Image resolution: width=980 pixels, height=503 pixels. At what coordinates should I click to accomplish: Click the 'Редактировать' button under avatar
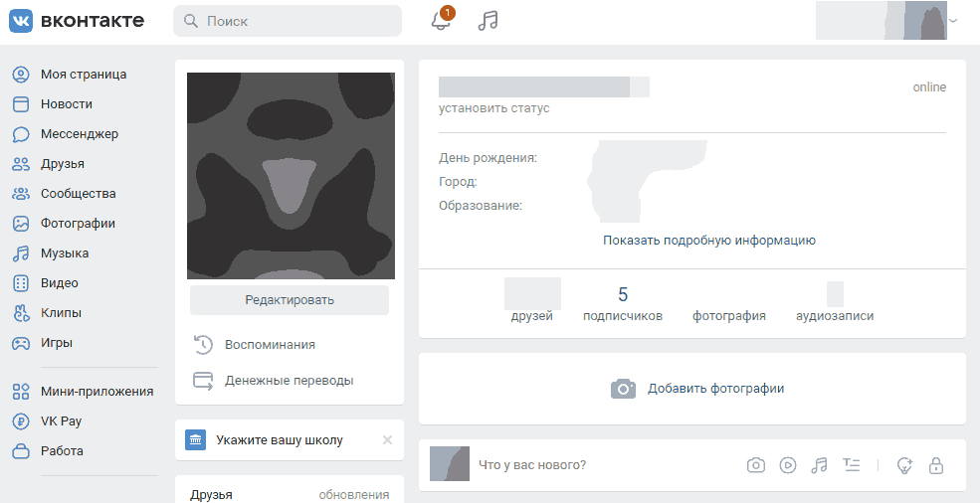tap(290, 299)
